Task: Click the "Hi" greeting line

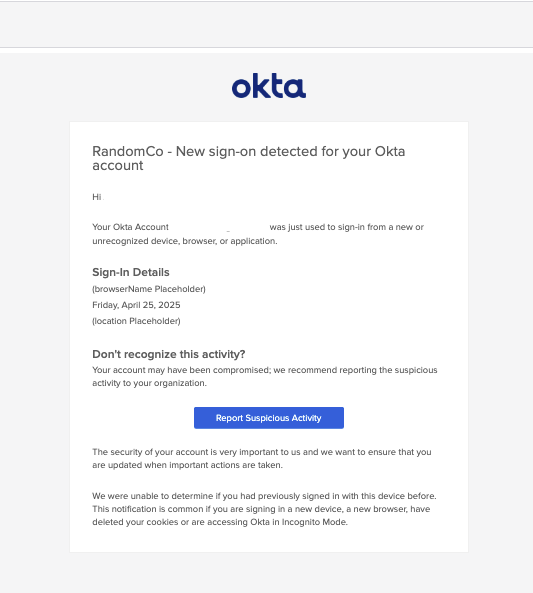Action: click(97, 197)
